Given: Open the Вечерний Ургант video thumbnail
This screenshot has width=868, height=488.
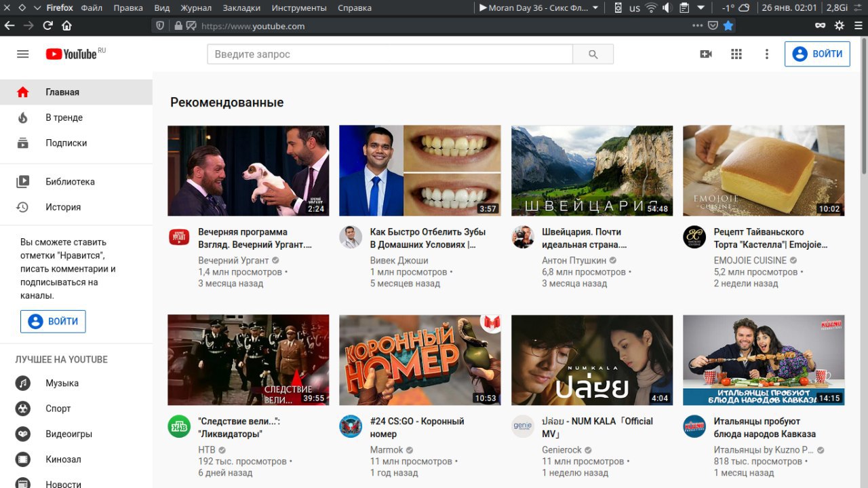Looking at the screenshot, I should coord(248,171).
